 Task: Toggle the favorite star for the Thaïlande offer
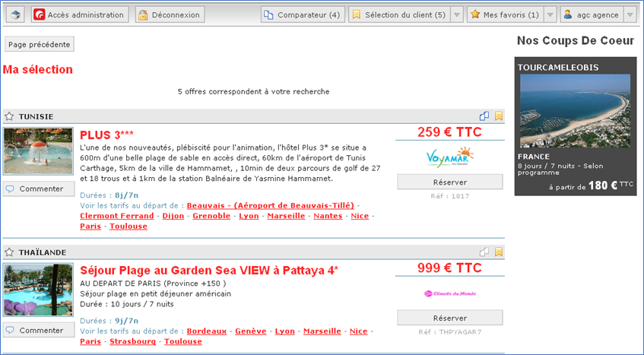coord(9,252)
